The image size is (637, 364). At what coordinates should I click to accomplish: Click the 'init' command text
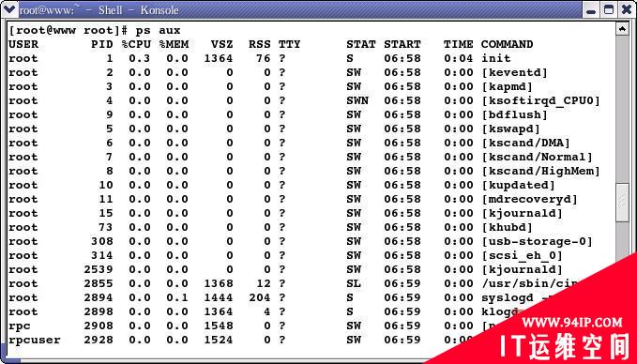tap(496, 58)
